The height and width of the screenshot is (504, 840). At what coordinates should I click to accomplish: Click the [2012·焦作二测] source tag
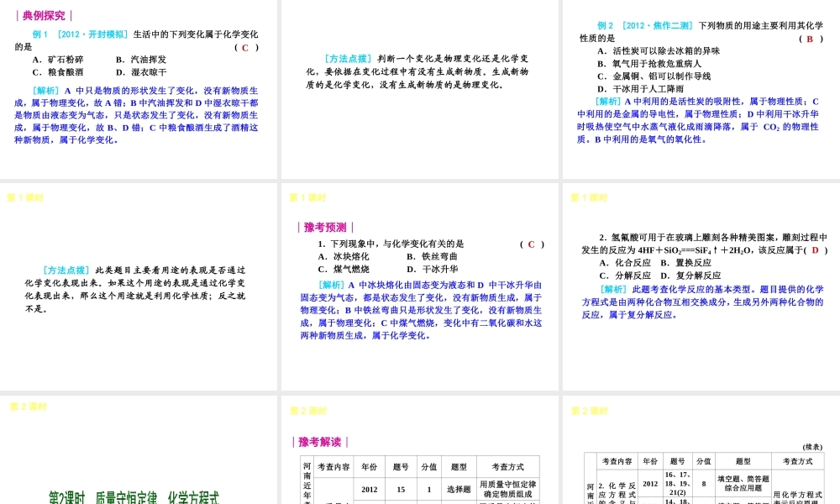click(658, 26)
